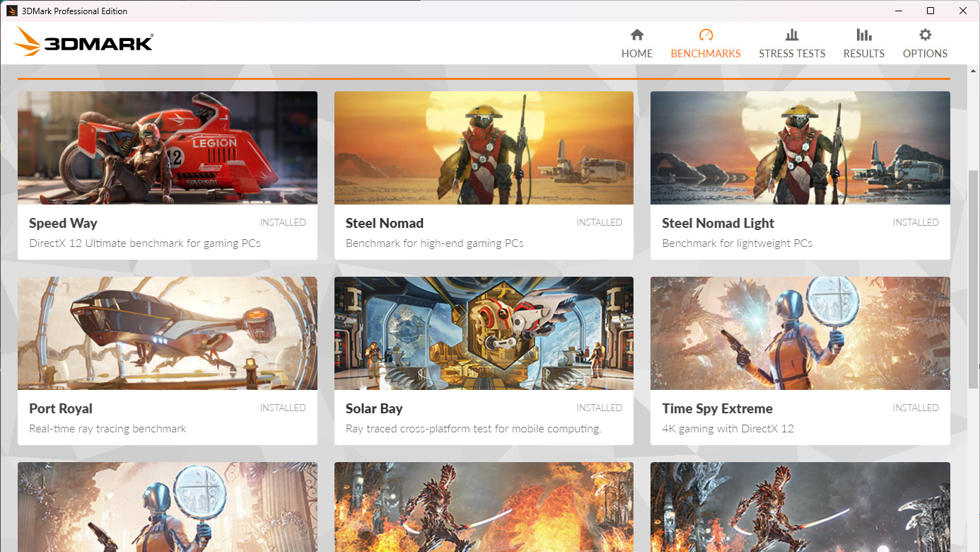Viewport: 980px width, 552px height.
Task: Open the HOME tab
Action: click(x=637, y=53)
